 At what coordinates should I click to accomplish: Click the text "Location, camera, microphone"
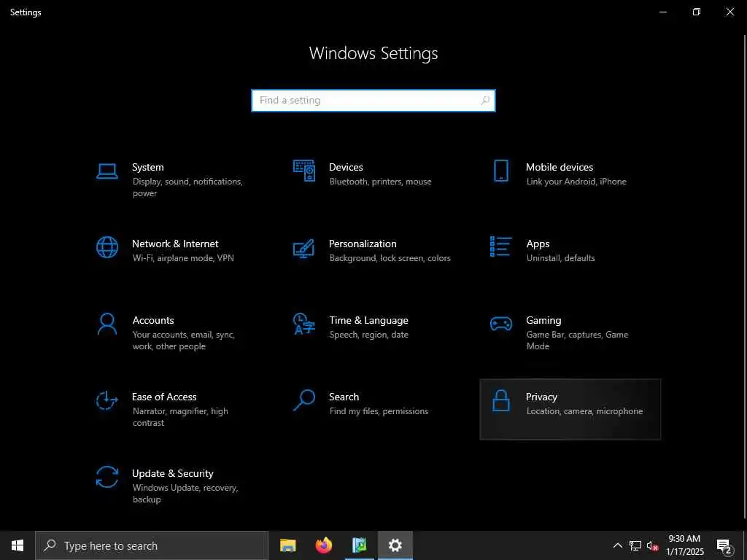pyautogui.click(x=584, y=411)
